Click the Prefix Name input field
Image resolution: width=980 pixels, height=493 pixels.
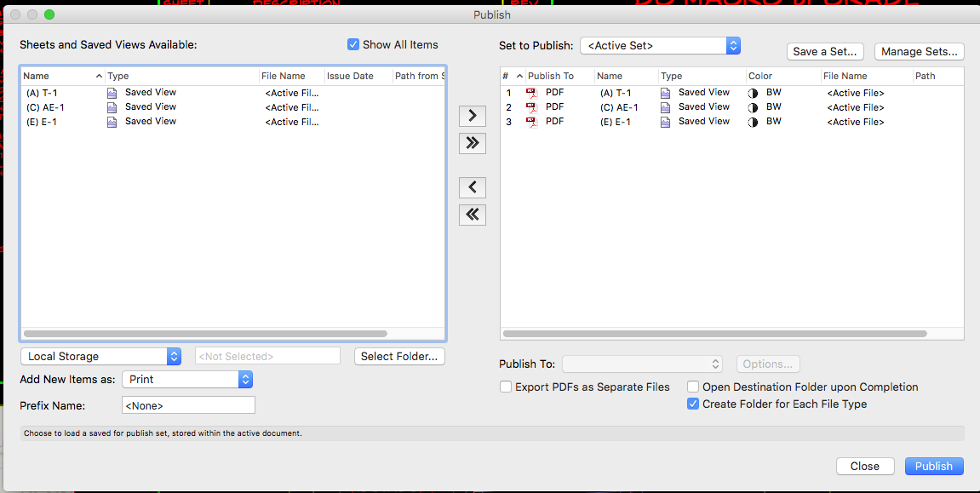tap(188, 404)
